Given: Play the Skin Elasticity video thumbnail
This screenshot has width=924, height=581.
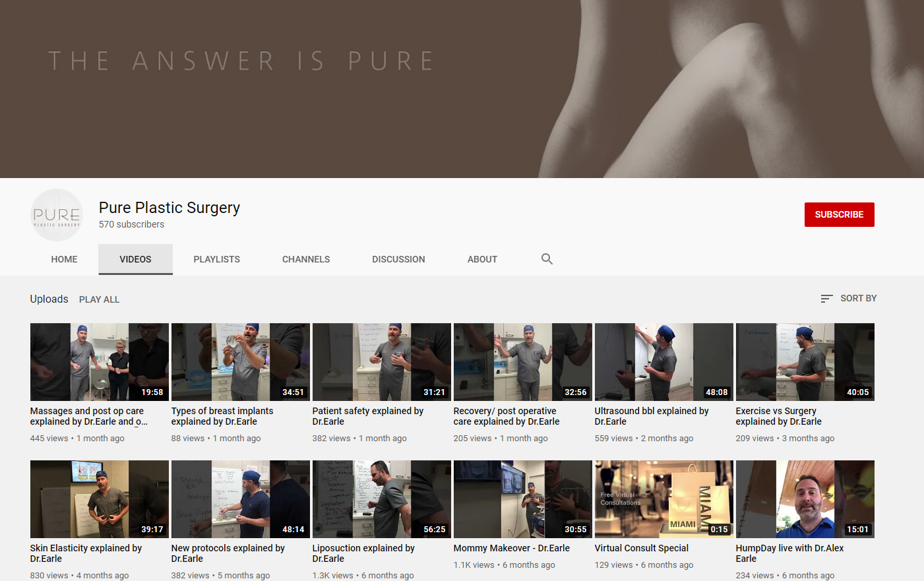Looking at the screenshot, I should 99,499.
